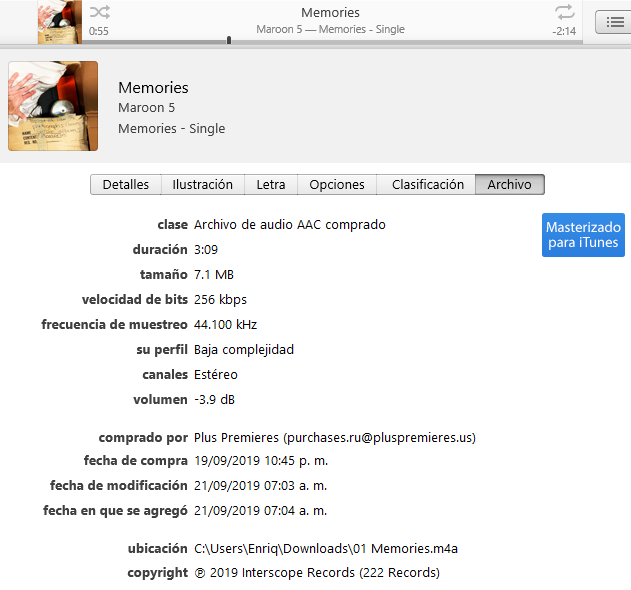The width and height of the screenshot is (631, 590).
Task: Click profile value Baja complejidad
Action: click(244, 349)
